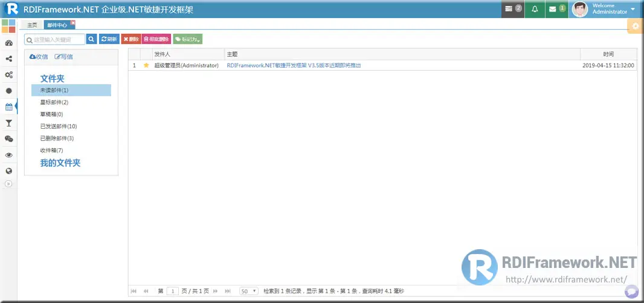Select the 邮件中心 tab
Image resolution: width=644 pixels, height=303 pixels.
57,25
